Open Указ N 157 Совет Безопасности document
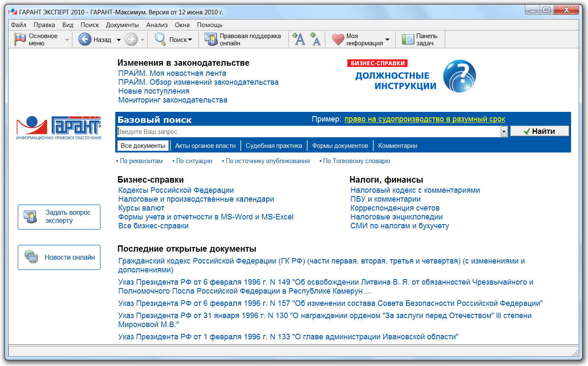 pos(330,303)
